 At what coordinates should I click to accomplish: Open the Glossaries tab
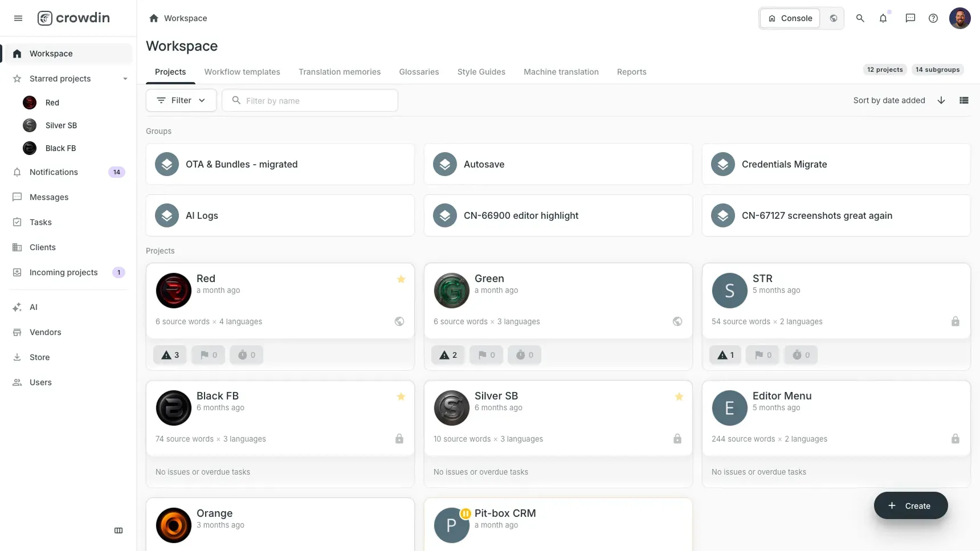[419, 72]
